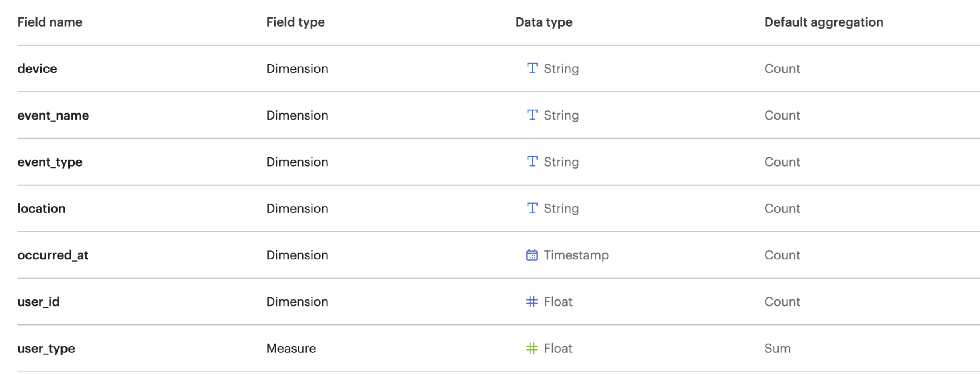Click the green Float hash icon for user_type
This screenshot has height=374, width=980.
(x=532, y=348)
